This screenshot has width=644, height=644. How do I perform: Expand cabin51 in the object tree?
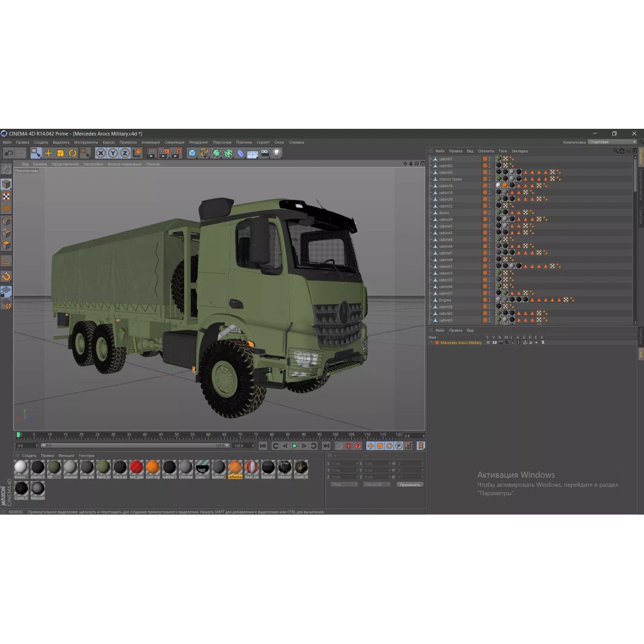431,267
